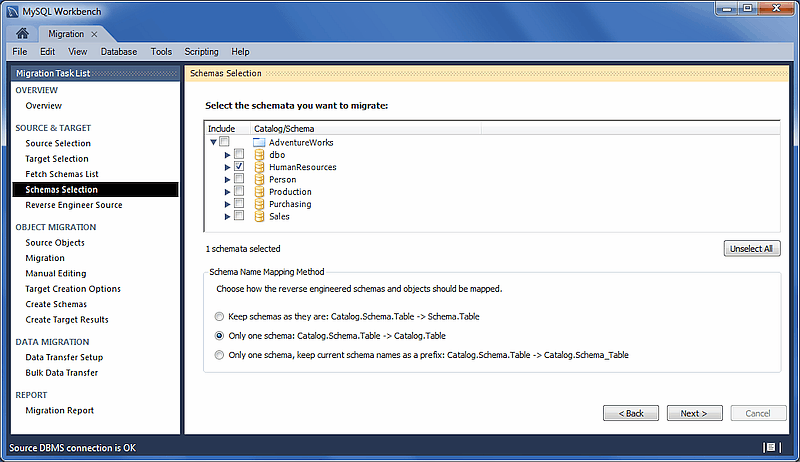Open the Edit menu
800x462 pixels.
[47, 52]
